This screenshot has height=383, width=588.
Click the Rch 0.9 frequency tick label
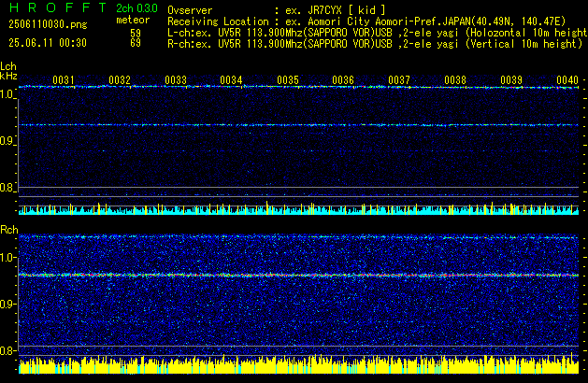click(x=7, y=304)
